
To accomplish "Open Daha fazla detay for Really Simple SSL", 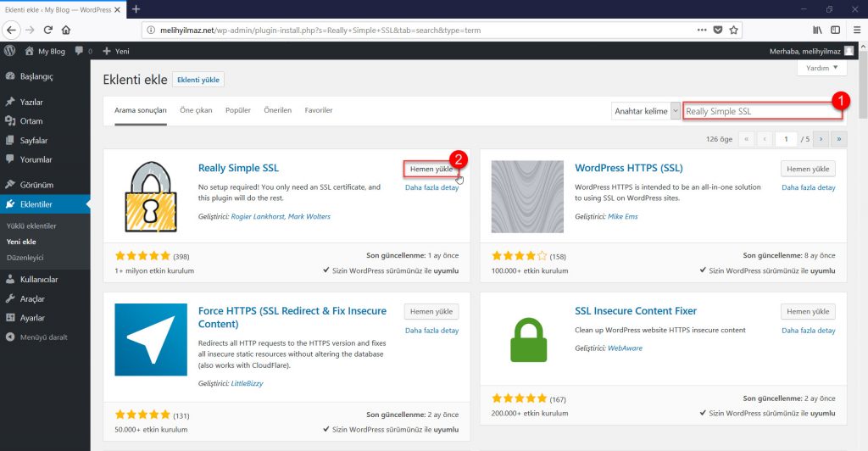I will coord(431,187).
